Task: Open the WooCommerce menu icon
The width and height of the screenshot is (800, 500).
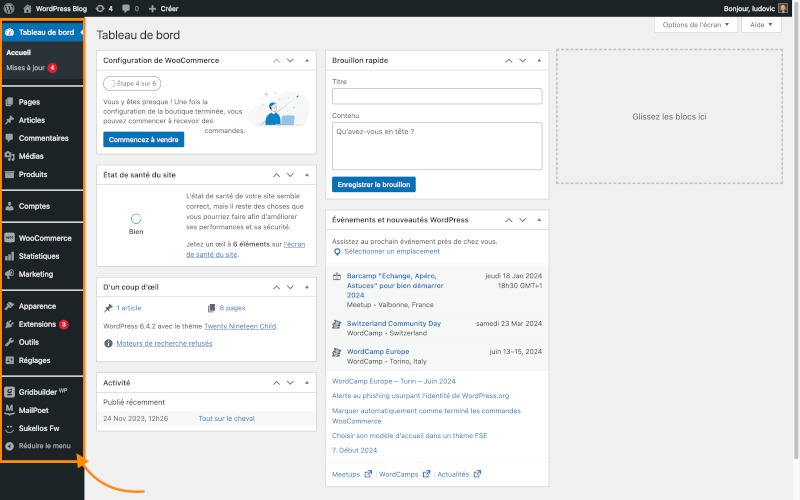Action: click(10, 238)
